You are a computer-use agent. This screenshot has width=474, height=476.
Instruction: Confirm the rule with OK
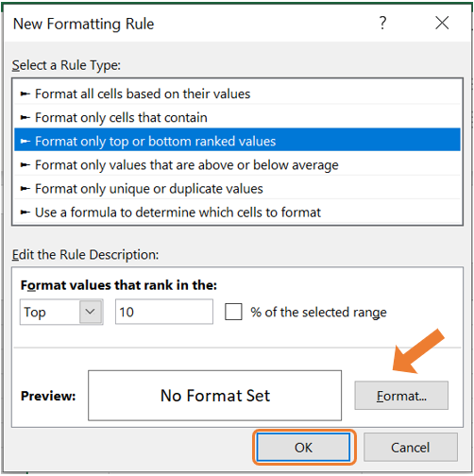coord(303,448)
